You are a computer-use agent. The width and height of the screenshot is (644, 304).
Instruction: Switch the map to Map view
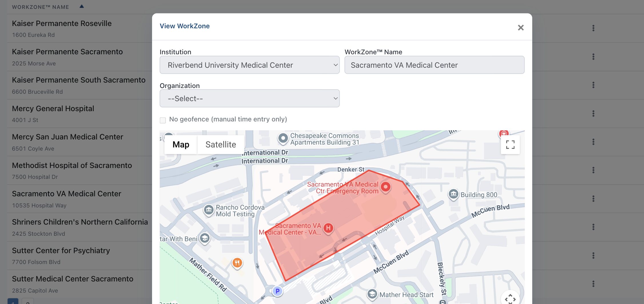coord(181,145)
